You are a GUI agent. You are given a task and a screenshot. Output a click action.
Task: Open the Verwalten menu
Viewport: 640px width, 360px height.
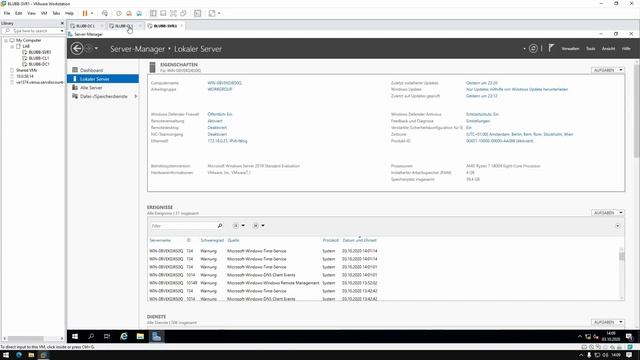[570, 49]
